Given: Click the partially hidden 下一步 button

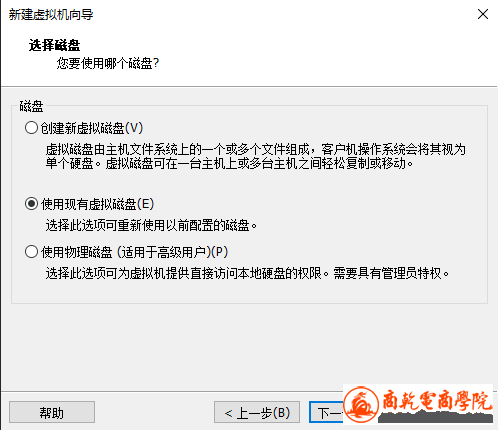Looking at the screenshot, I should point(327,412).
